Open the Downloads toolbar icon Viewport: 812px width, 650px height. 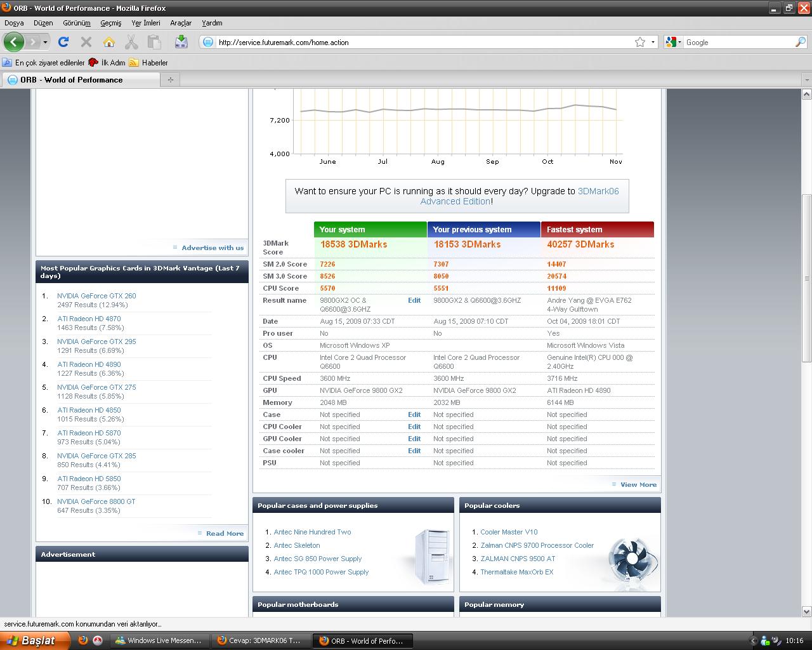coord(181,42)
